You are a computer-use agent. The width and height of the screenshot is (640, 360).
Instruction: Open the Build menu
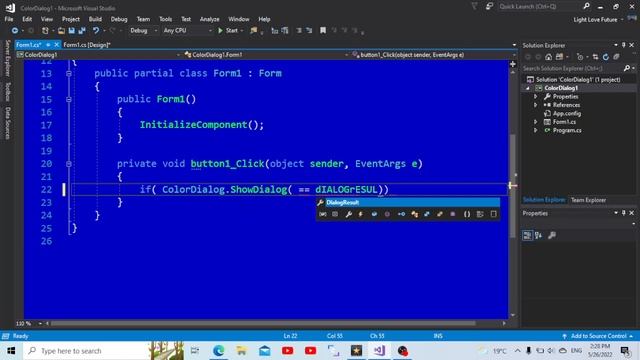95,19
